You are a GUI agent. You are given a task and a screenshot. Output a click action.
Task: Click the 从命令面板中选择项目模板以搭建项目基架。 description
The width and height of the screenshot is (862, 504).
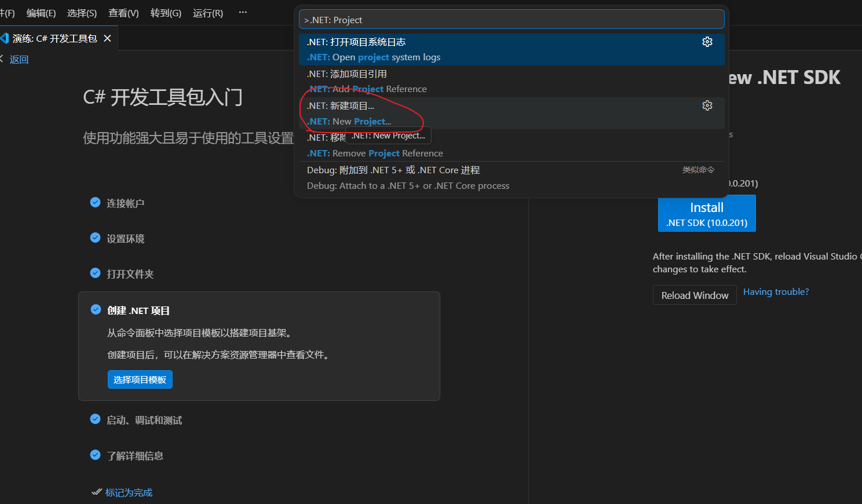point(201,333)
